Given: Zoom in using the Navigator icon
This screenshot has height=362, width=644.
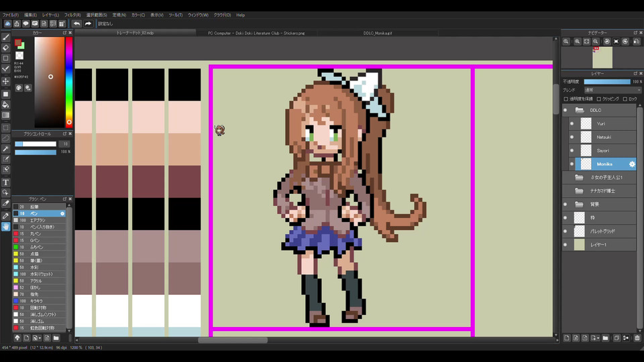Looking at the screenshot, I should tap(578, 42).
